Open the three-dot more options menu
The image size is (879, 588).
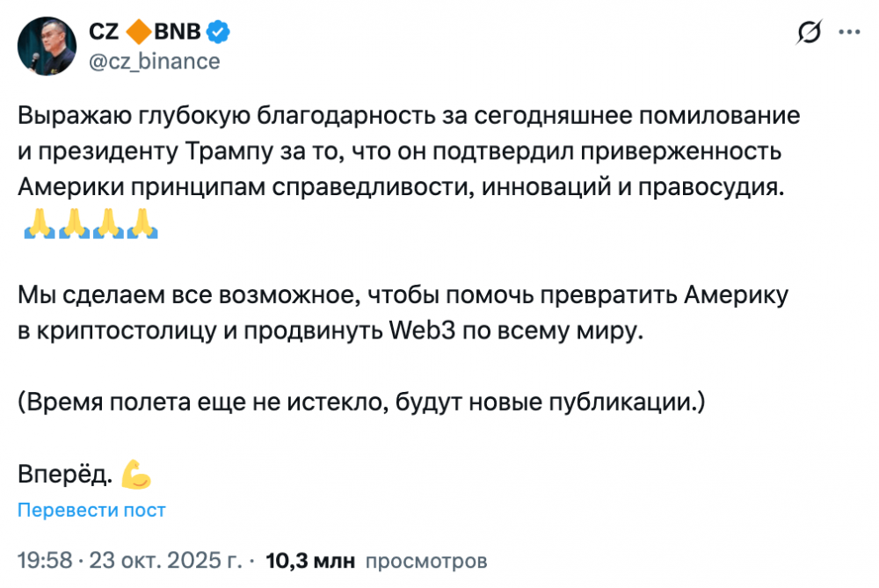click(848, 33)
